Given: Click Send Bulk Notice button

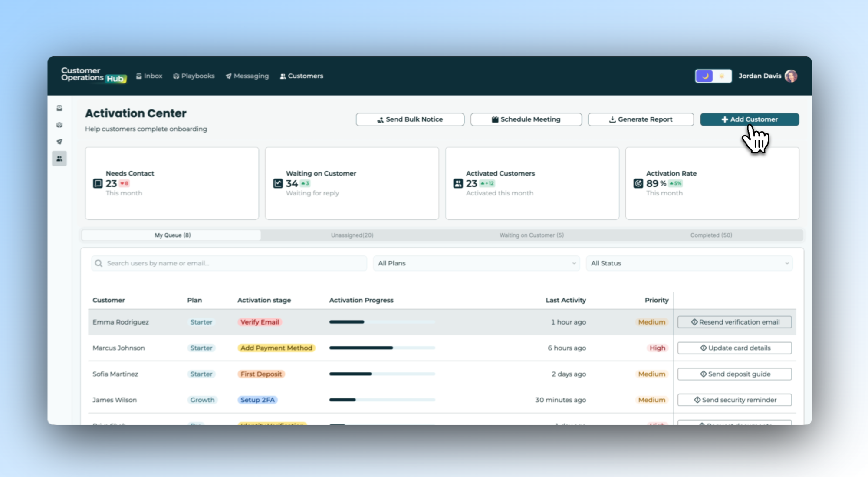Looking at the screenshot, I should [x=410, y=119].
